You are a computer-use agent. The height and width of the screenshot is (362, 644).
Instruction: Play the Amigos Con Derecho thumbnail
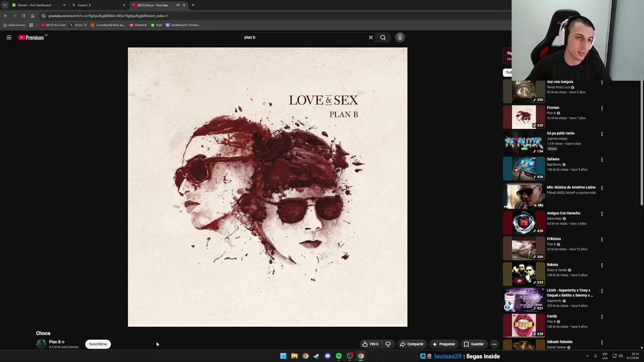524,223
